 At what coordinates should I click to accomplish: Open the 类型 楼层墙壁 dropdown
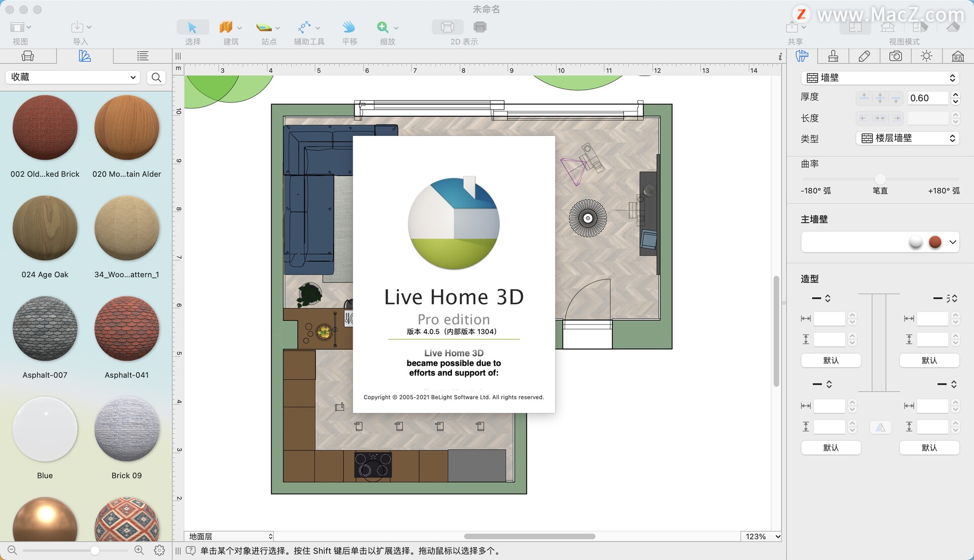[x=908, y=138]
